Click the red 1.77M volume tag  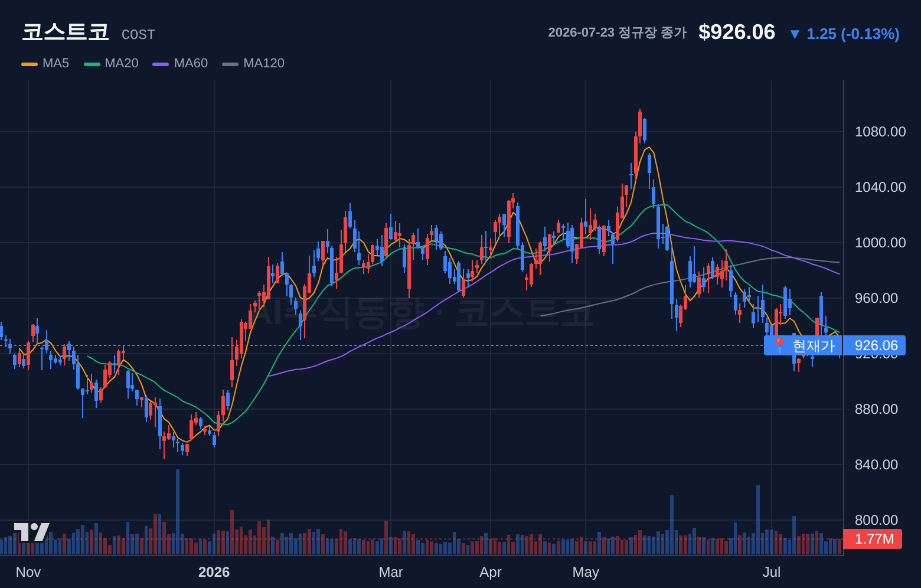(x=873, y=539)
